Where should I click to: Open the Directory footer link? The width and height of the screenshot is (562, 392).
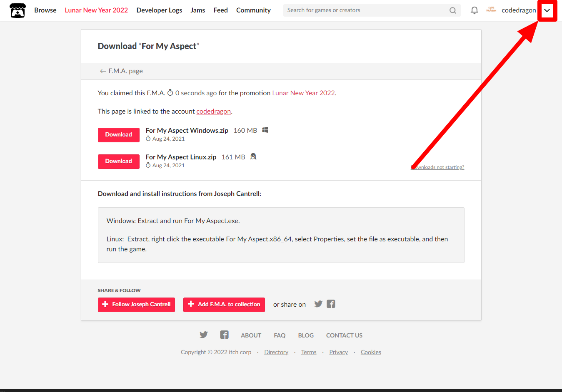pos(276,352)
